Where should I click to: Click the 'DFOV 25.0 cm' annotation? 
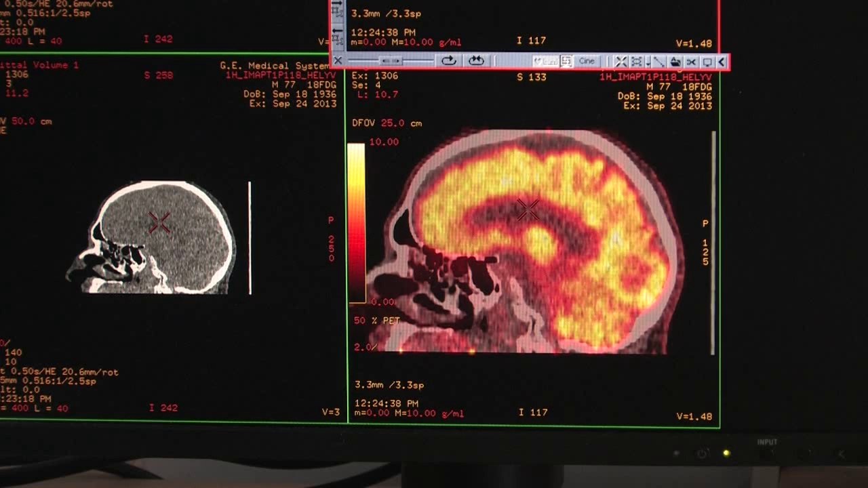pyautogui.click(x=387, y=123)
